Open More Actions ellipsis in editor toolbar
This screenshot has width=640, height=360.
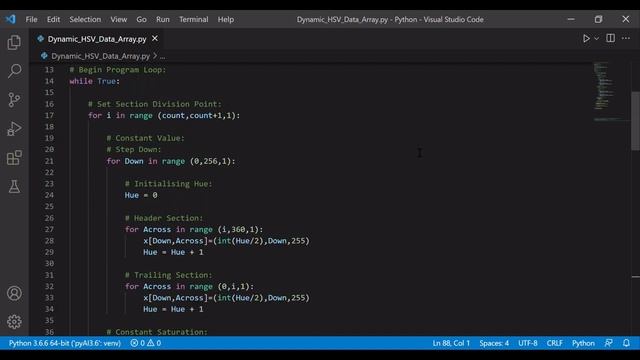626,38
